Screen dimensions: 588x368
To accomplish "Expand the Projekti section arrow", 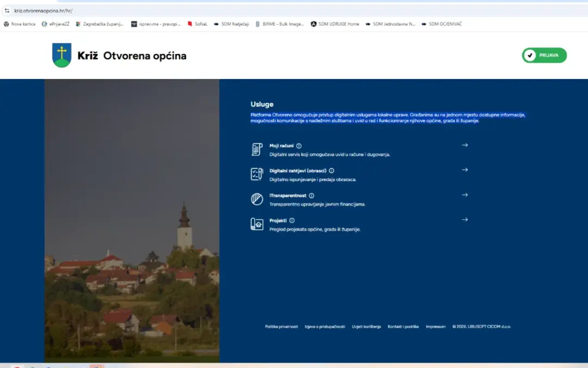I will [465, 219].
